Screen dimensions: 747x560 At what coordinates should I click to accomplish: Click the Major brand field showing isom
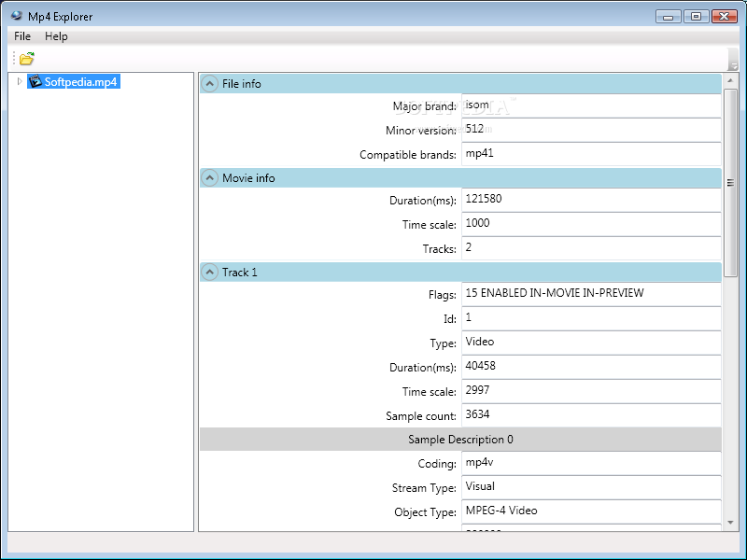click(x=591, y=105)
